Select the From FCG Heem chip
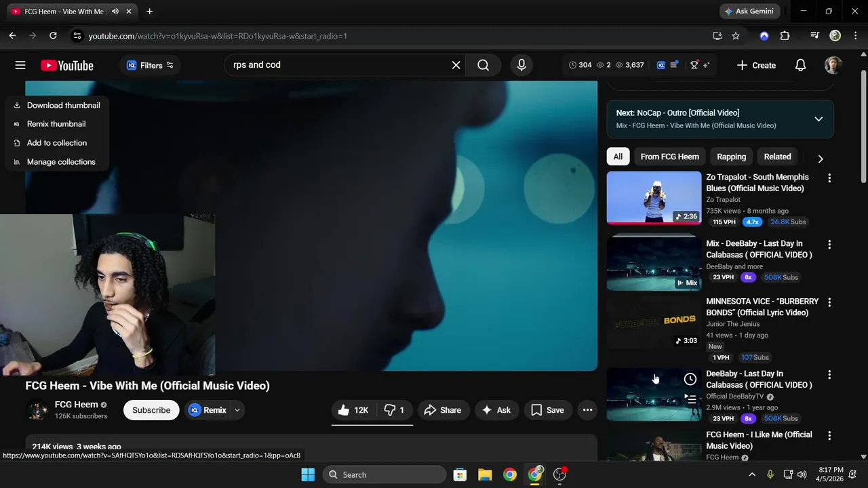Screen dimensions: 868x488 (669, 157)
